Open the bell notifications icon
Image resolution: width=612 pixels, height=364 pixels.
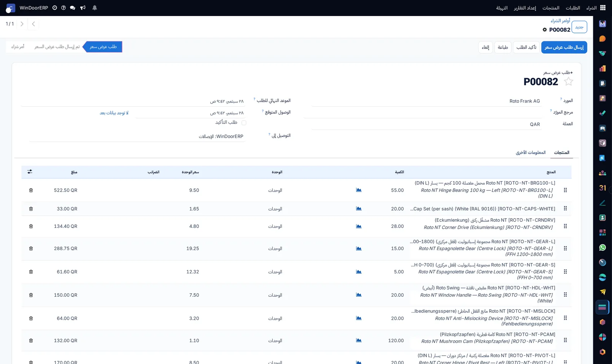point(94,8)
